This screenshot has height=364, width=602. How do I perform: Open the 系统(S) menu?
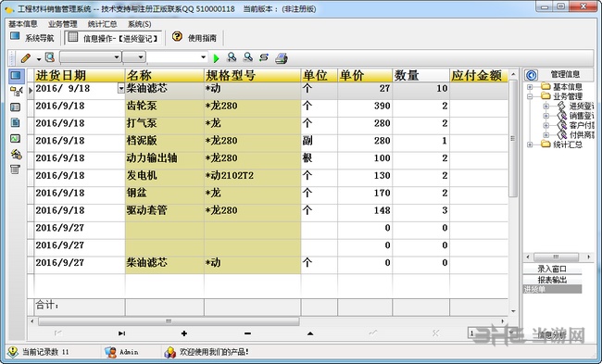pyautogui.click(x=139, y=24)
